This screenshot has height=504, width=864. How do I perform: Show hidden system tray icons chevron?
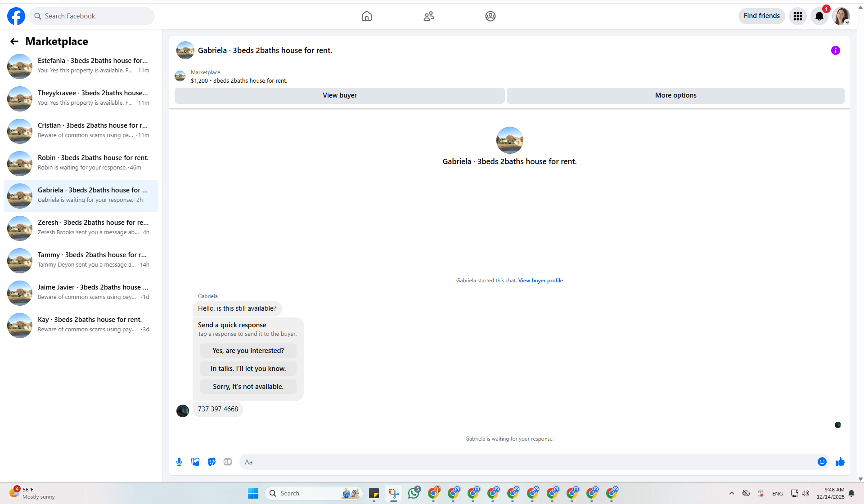732,493
